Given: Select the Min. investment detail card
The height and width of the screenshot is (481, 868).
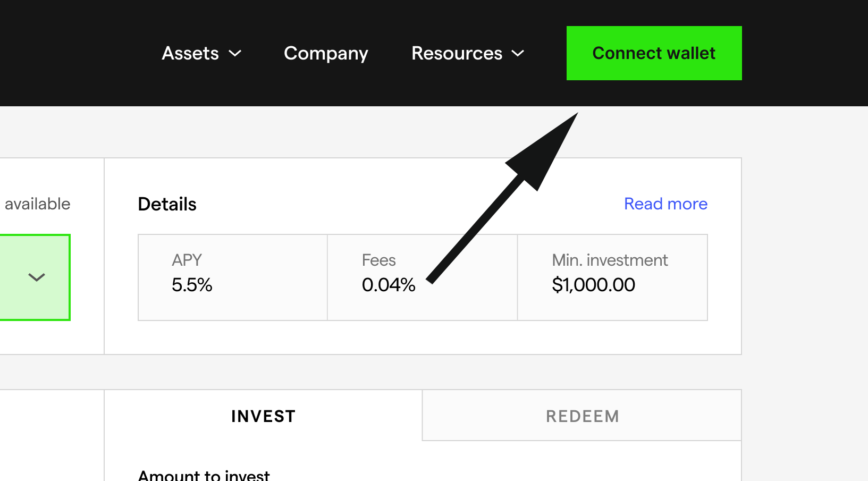Looking at the screenshot, I should (612, 277).
